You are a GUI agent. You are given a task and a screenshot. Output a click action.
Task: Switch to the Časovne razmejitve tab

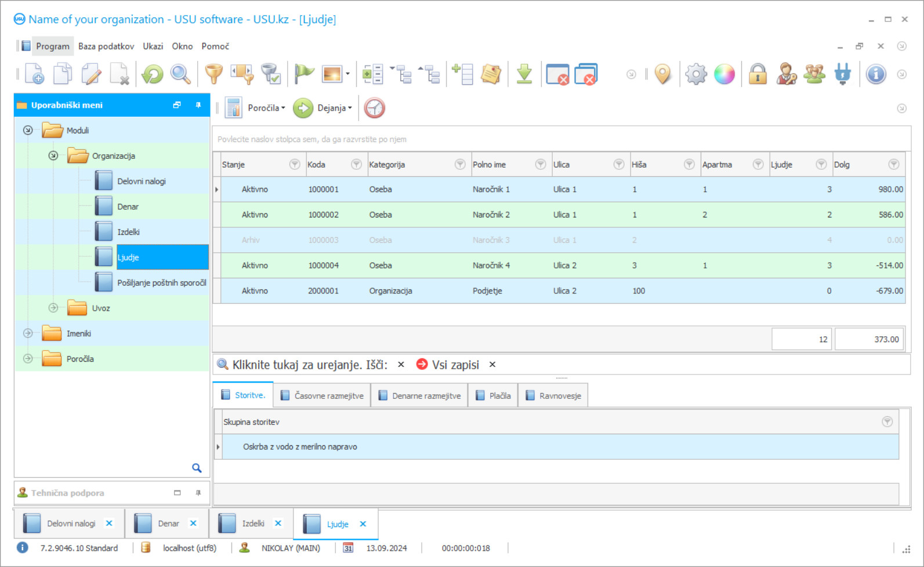pos(322,396)
